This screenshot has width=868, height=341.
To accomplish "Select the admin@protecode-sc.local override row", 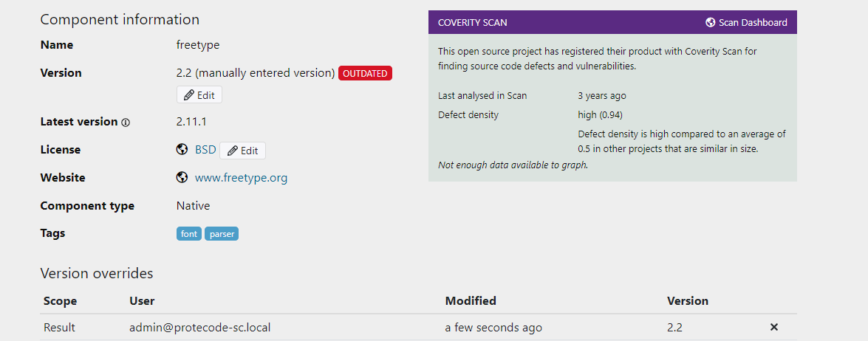I will pyautogui.click(x=199, y=327).
